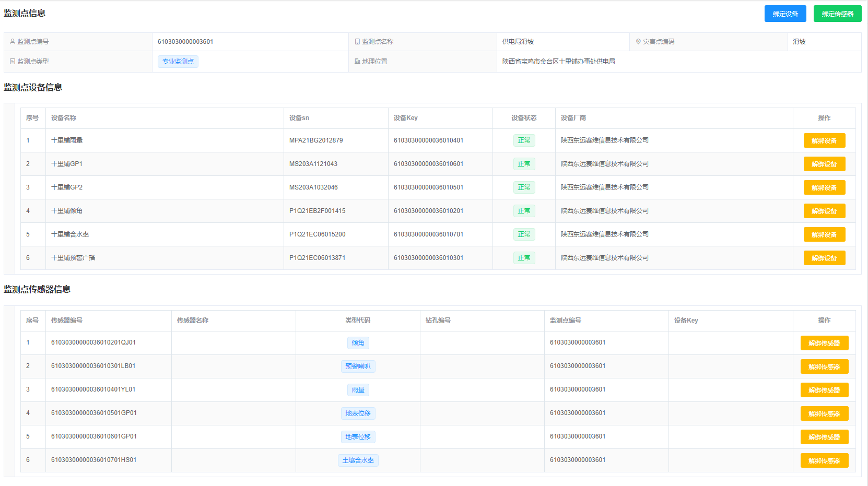This screenshot has width=868, height=486.
Task: Click the 预警喇叭 type tag
Action: 358,366
